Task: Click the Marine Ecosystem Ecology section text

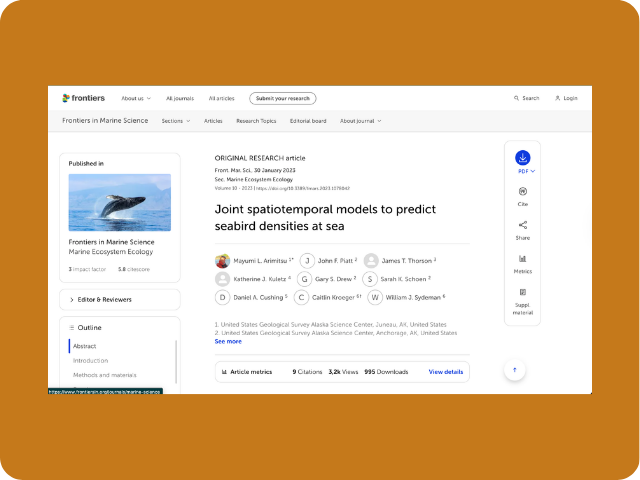Action: pos(111,252)
